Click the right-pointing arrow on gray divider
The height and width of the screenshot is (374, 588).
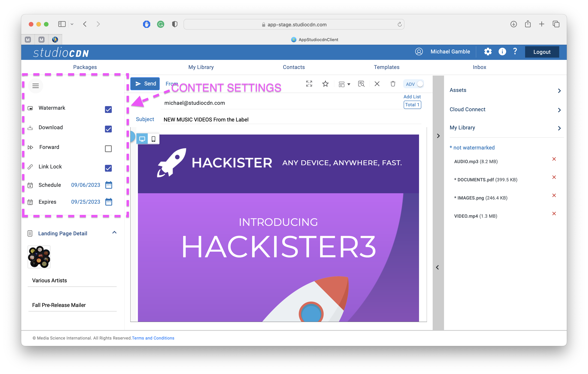click(x=438, y=136)
